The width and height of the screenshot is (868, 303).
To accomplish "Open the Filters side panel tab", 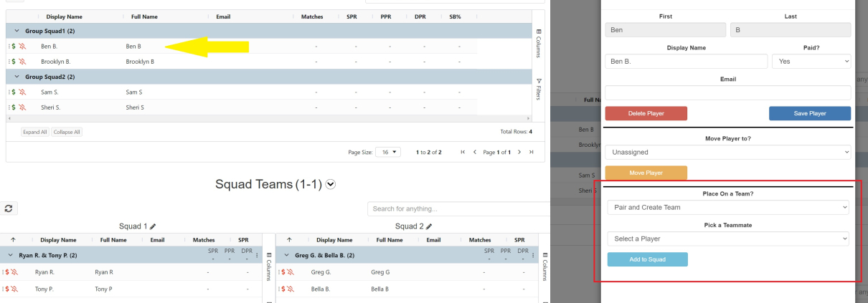I will 539,89.
